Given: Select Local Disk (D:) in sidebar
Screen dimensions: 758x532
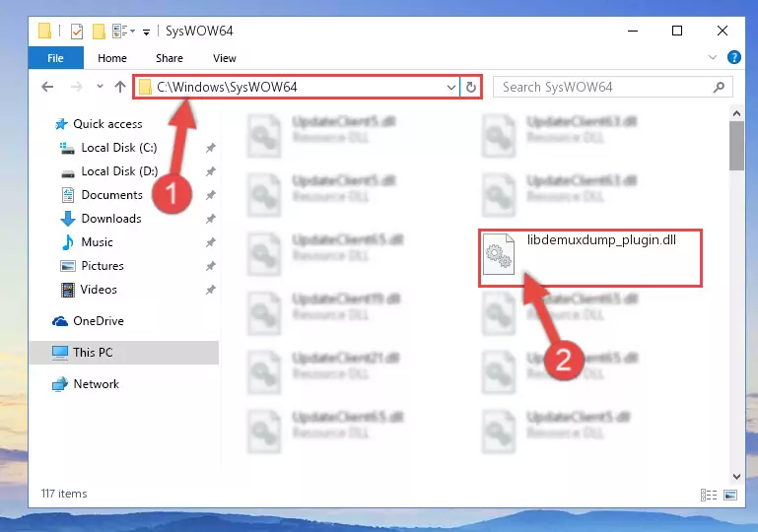Looking at the screenshot, I should [x=119, y=171].
